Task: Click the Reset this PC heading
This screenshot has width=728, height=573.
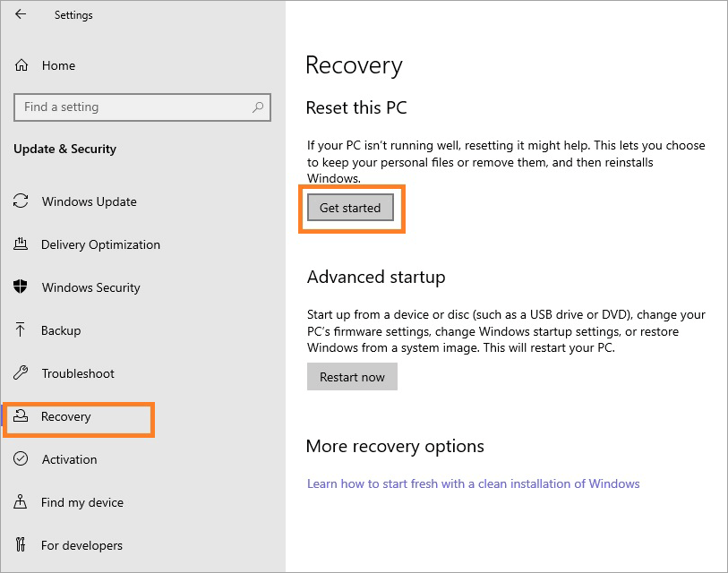Action: coord(355,107)
